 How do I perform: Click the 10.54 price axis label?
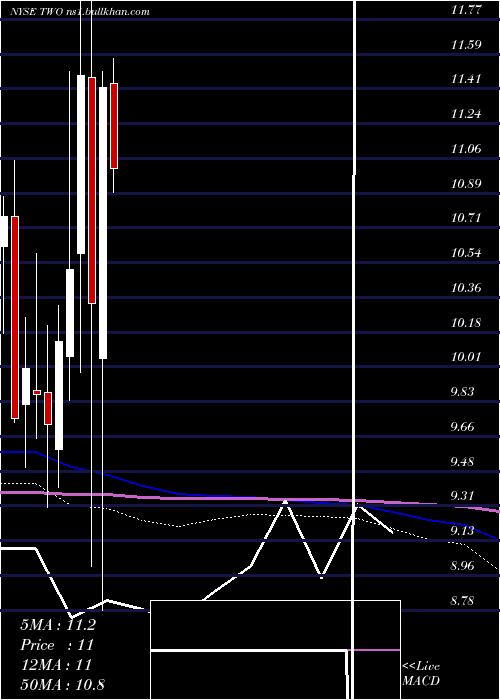click(467, 253)
